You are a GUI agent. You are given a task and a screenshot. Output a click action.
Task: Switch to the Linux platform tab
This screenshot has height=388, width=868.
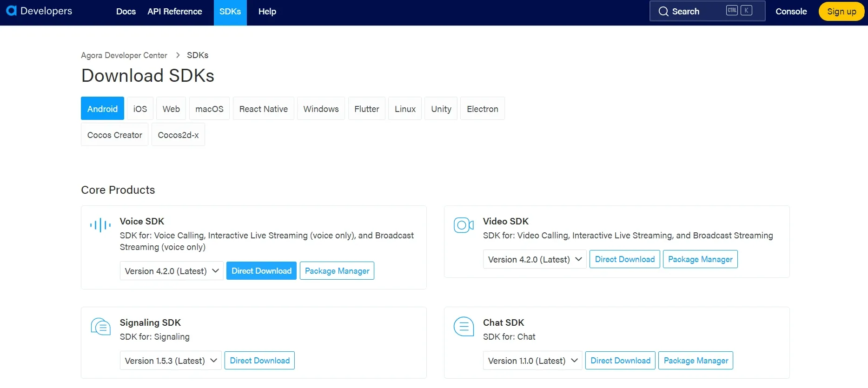pos(405,108)
